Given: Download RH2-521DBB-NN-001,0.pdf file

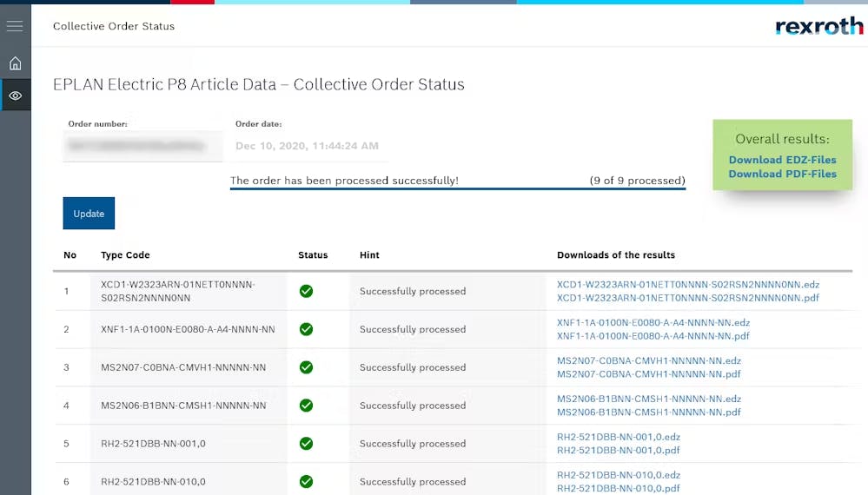Looking at the screenshot, I should click(619, 450).
